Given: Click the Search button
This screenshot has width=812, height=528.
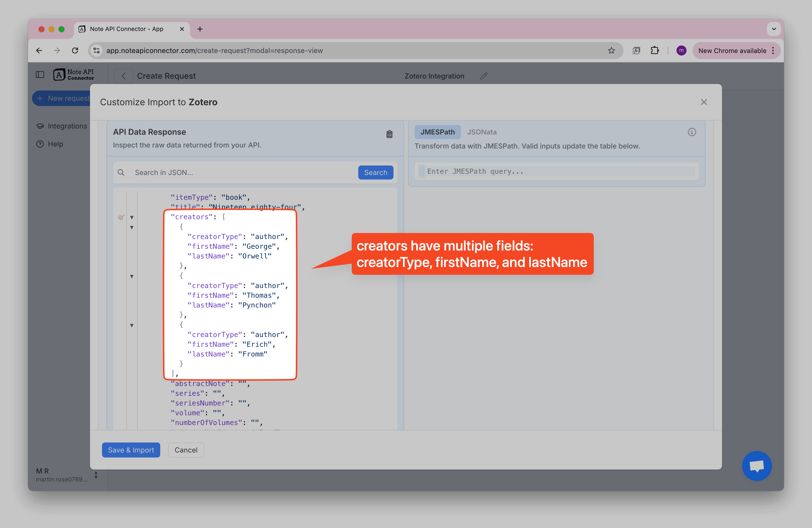Looking at the screenshot, I should [375, 172].
